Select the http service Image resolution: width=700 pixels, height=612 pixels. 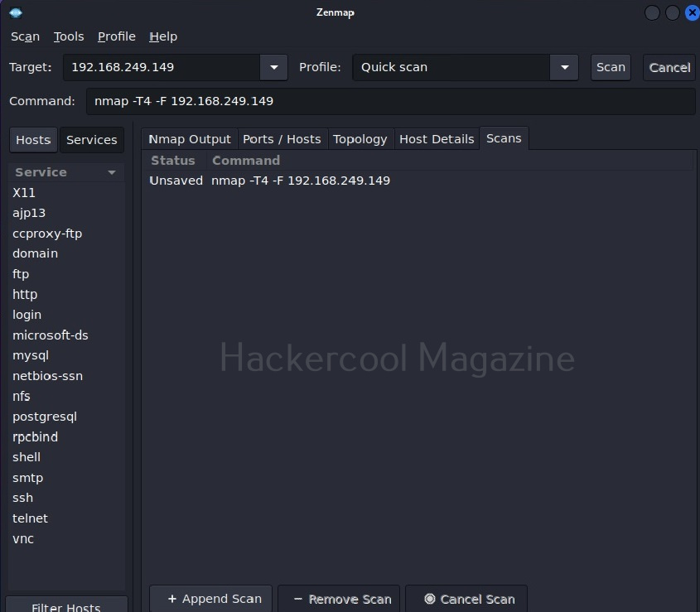pyautogui.click(x=66, y=294)
